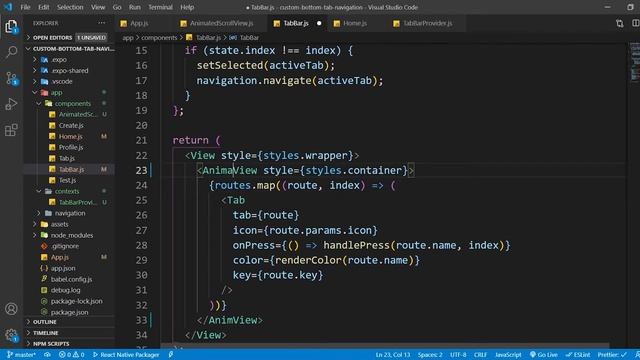Click the Spaces: 2 indentation status item
Screen dimensions: 640x360
(x=430, y=355)
